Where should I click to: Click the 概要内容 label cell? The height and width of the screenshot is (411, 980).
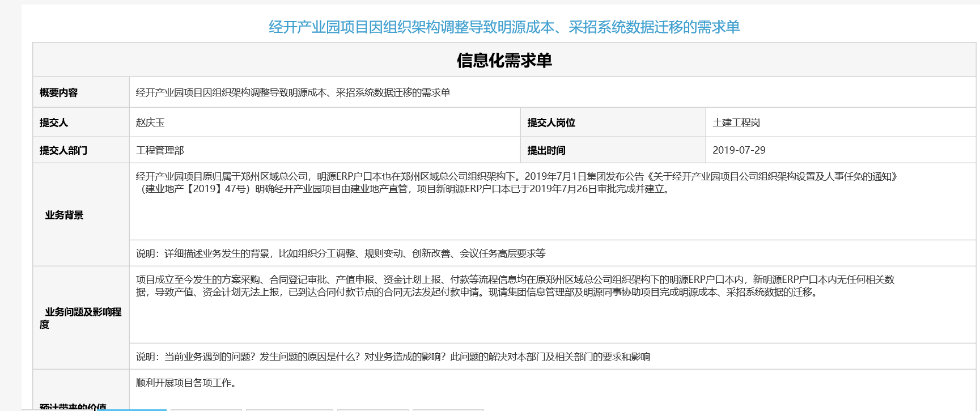81,92
